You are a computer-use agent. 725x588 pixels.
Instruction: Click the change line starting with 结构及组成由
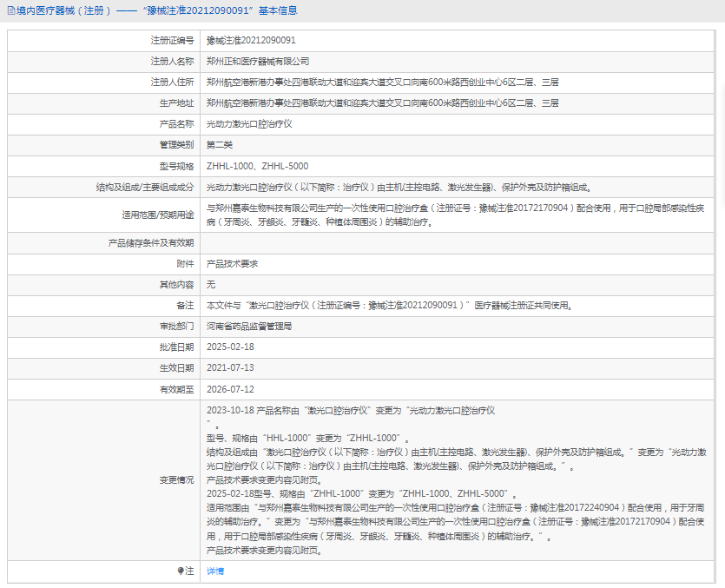(457, 459)
